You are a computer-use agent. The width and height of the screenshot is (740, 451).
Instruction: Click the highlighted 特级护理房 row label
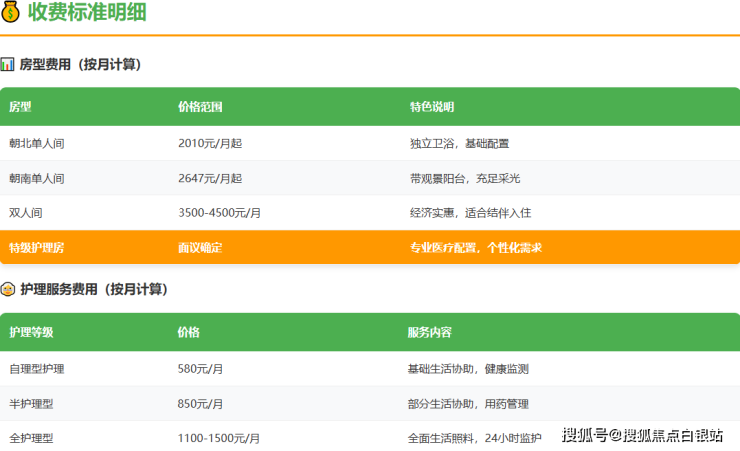(37, 247)
